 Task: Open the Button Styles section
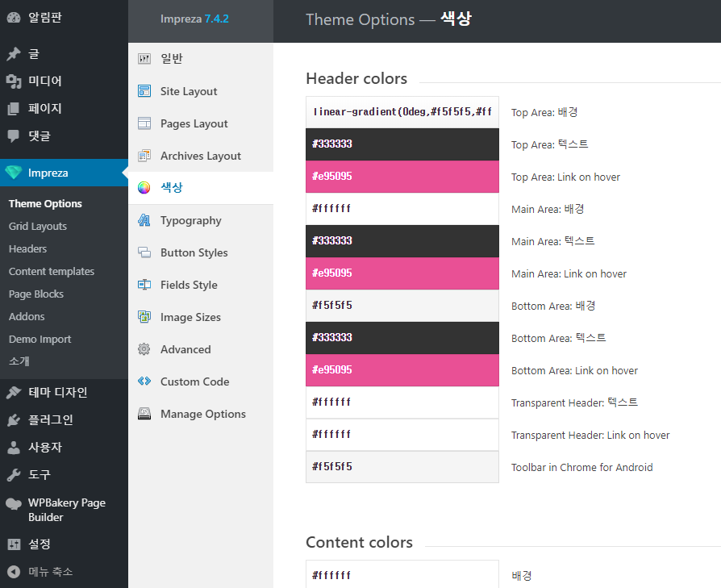click(201, 252)
